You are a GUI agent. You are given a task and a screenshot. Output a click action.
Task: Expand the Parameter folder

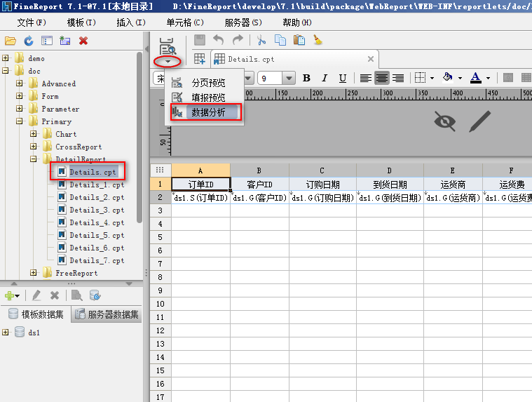click(x=20, y=109)
